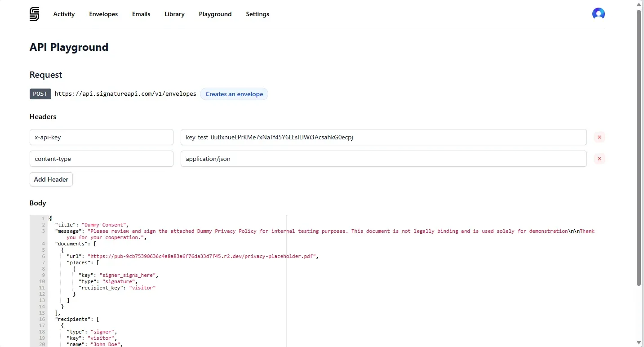Open the user profile avatar

point(599,14)
